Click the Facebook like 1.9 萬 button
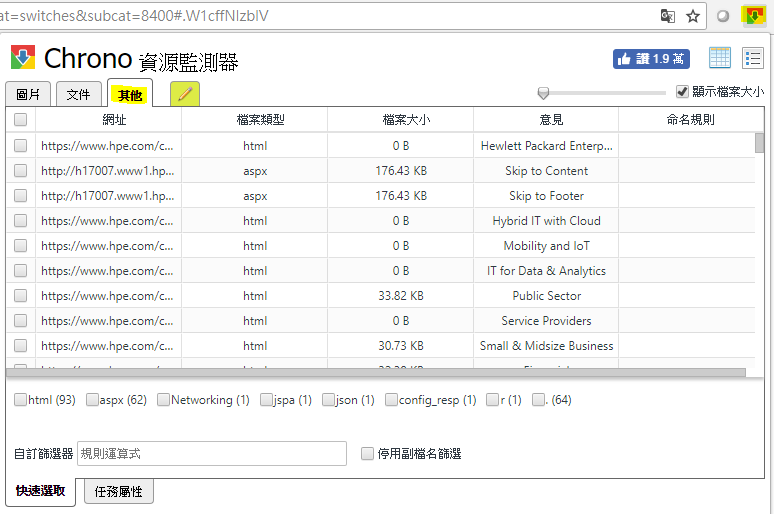Image resolution: width=774 pixels, height=514 pixels. (x=651, y=59)
